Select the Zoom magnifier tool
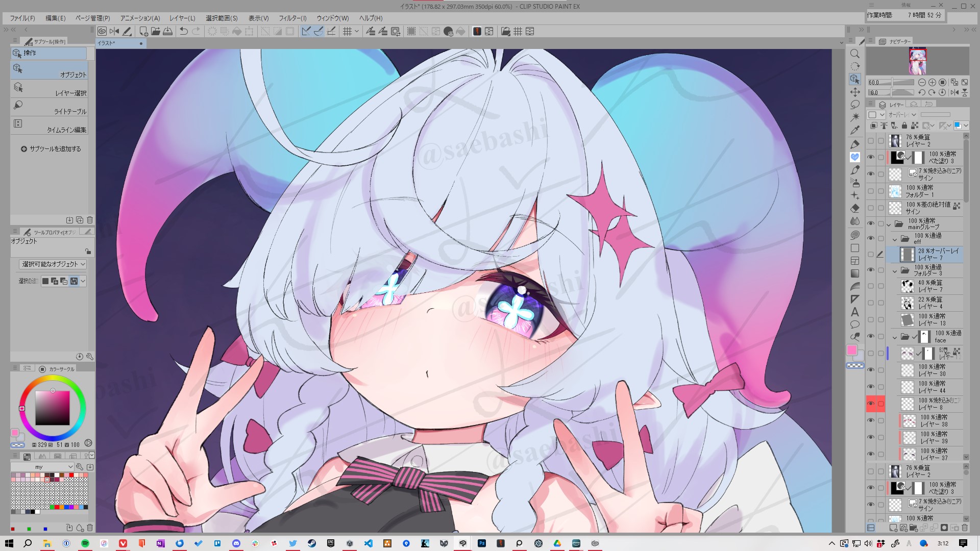Image resolution: width=980 pixels, height=551 pixels. coord(855,54)
